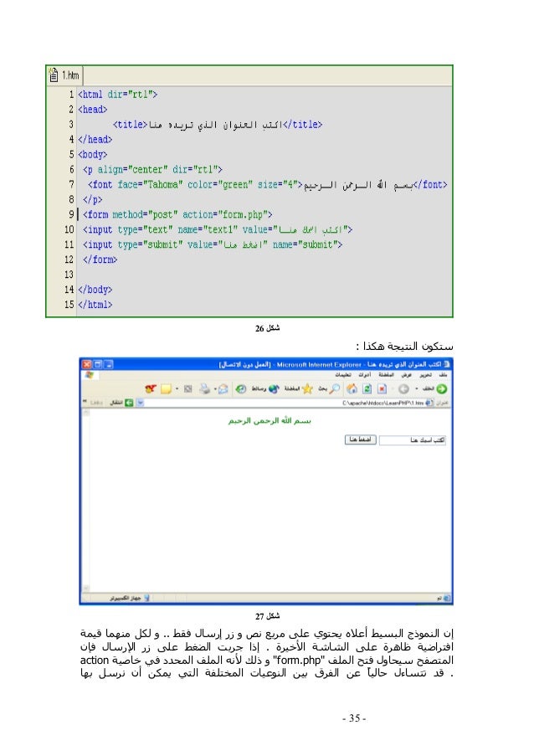The height and width of the screenshot is (756, 534).
Task: Click the Messenger icon in IE toolbar
Action: 151,388
